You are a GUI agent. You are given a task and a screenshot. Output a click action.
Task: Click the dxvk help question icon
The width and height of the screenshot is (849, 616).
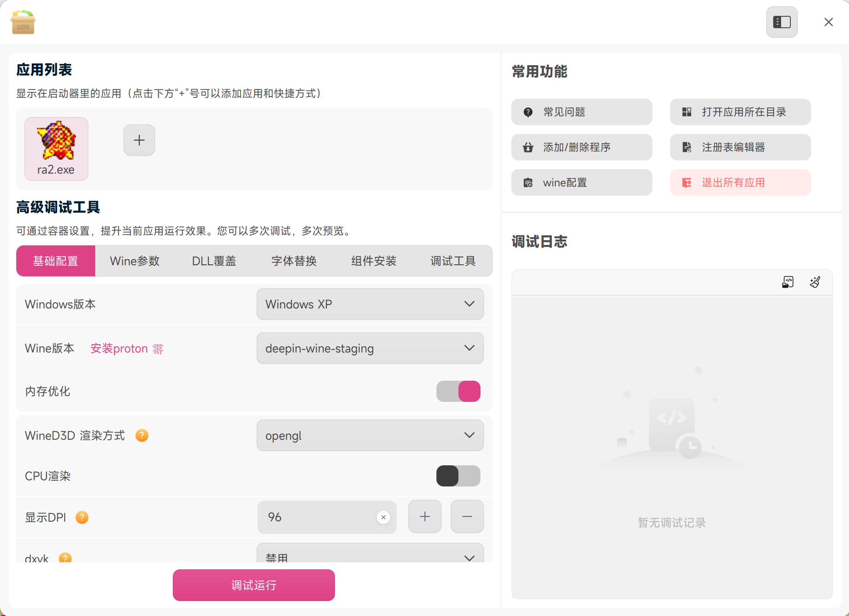click(x=65, y=558)
